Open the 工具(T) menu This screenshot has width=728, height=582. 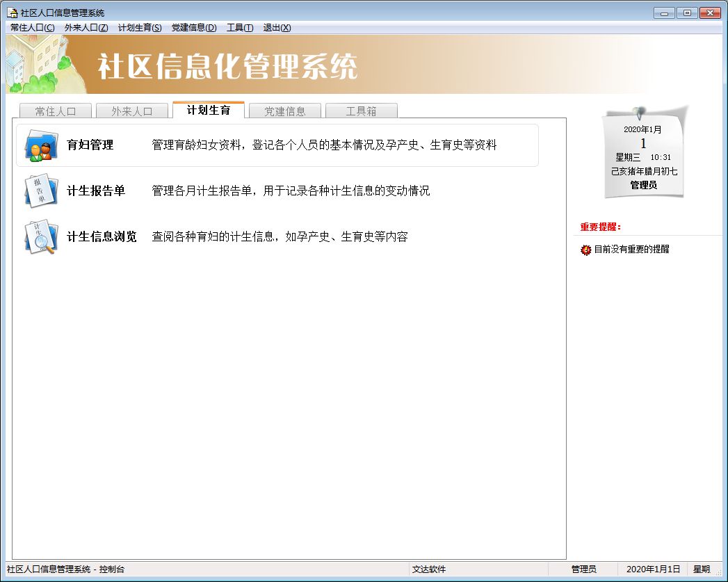point(240,28)
